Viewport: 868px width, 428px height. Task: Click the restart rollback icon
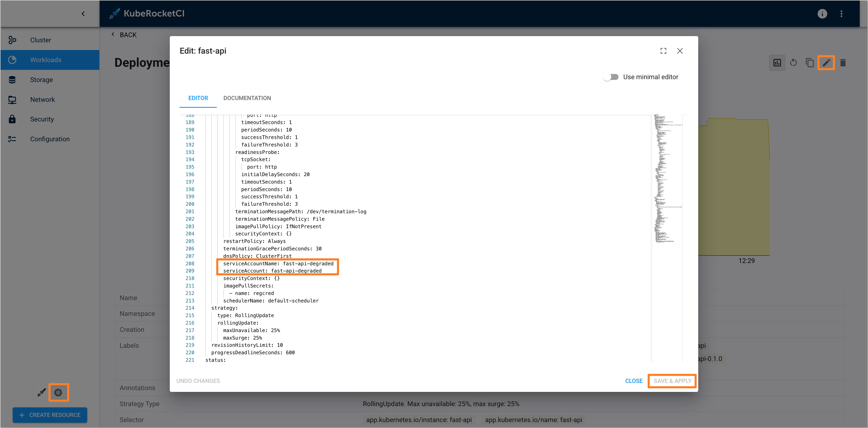click(793, 63)
